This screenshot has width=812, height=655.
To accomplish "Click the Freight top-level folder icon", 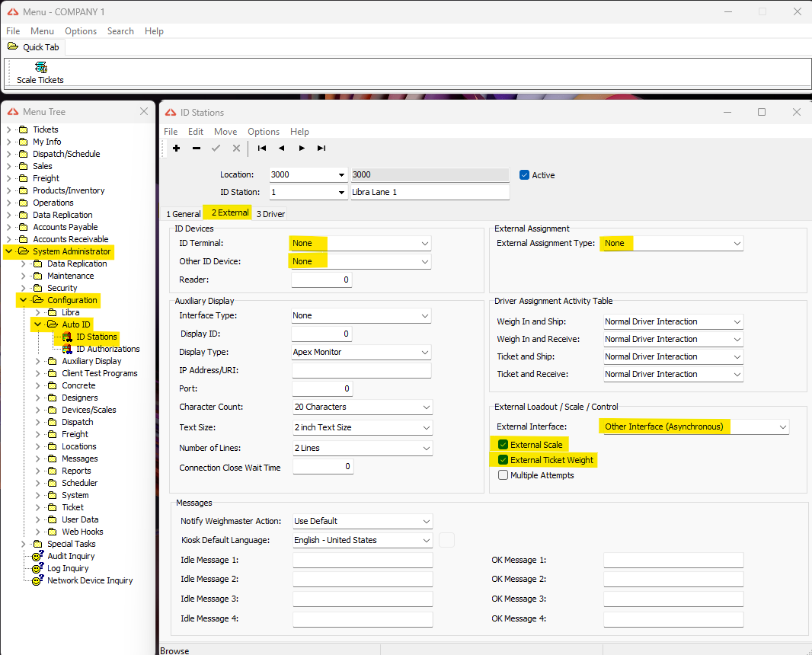I will [x=24, y=178].
